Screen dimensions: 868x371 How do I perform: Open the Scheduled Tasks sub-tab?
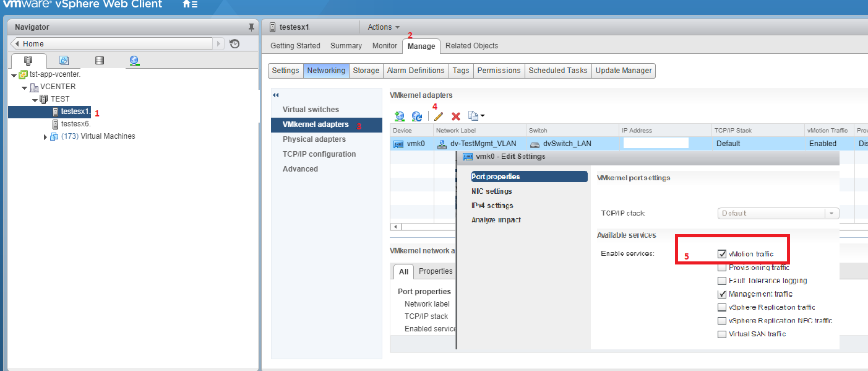558,71
